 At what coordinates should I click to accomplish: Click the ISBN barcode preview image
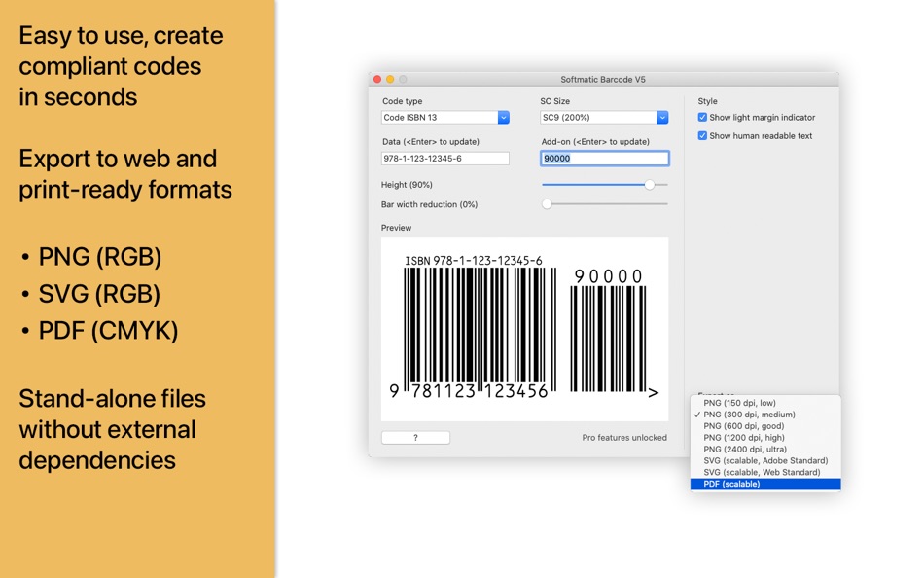(x=524, y=329)
